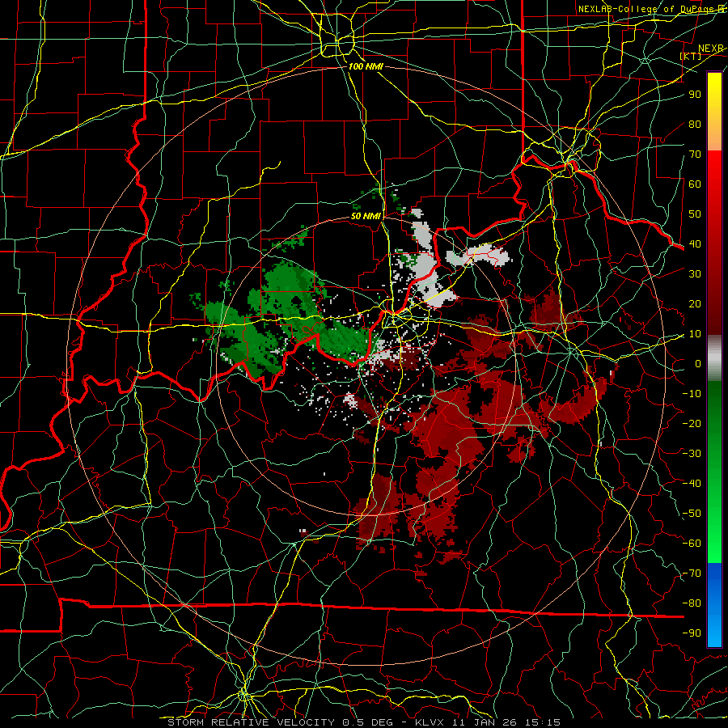Select the blue segment of the color bar
Image resolution: width=728 pixels, height=728 pixels.
(714, 605)
